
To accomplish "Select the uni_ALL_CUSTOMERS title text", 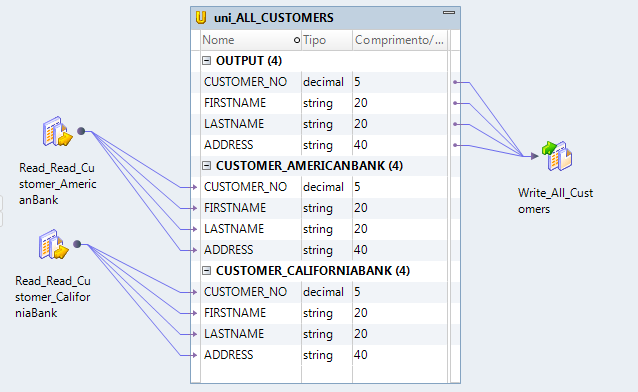I will pyautogui.click(x=274, y=18).
